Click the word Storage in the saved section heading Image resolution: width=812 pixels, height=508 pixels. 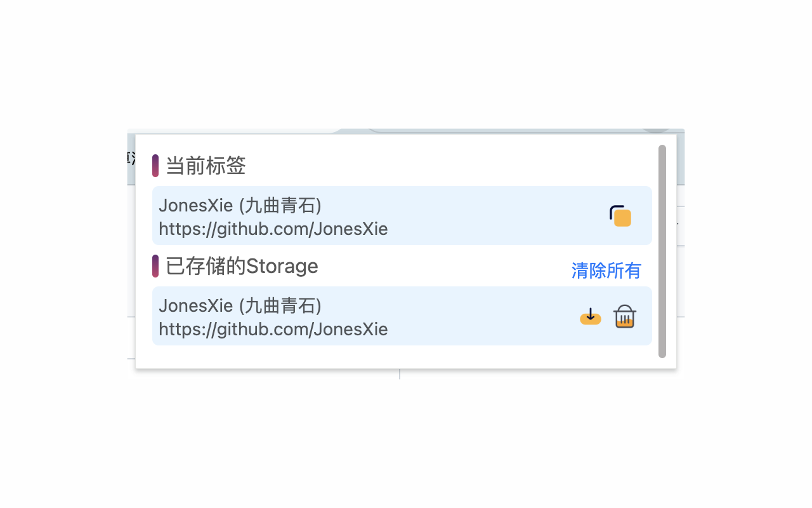[282, 266]
